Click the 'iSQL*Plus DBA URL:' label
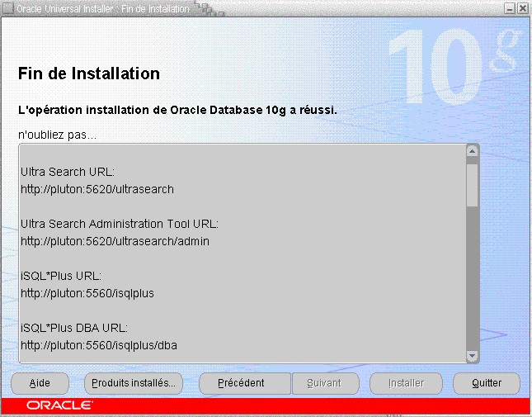Screen dimensions: 532x417 click(74, 328)
